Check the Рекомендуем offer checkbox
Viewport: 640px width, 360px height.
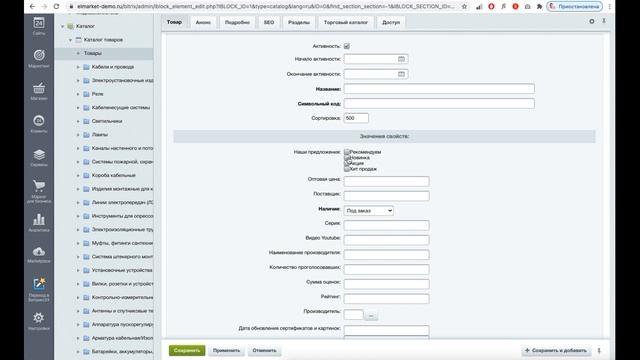tap(347, 152)
